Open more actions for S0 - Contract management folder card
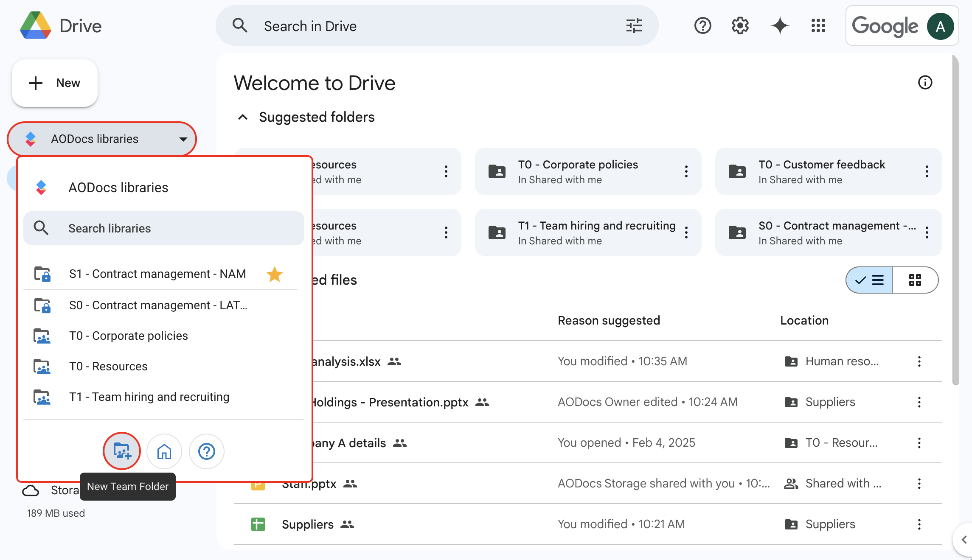Viewport: 972px width, 560px height. [x=927, y=232]
